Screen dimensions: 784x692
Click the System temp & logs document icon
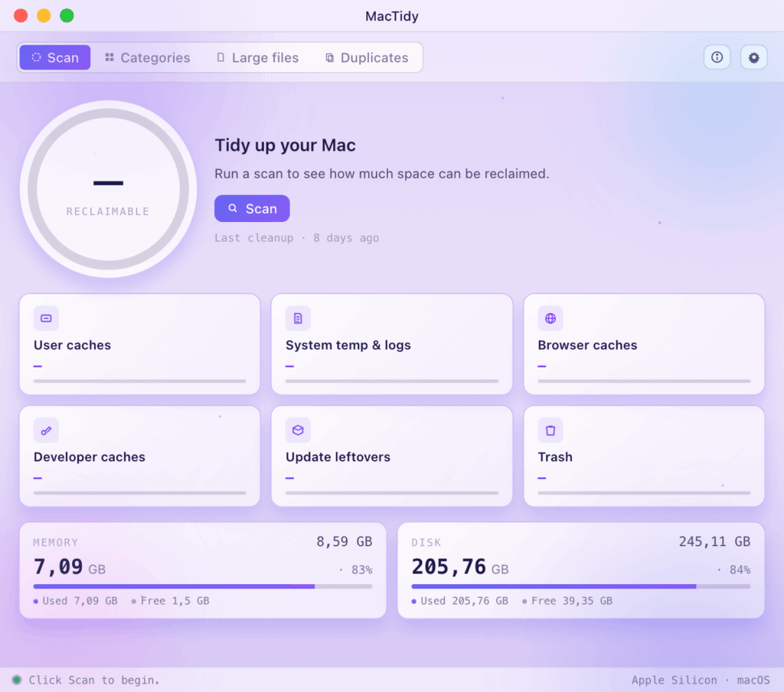(x=298, y=318)
